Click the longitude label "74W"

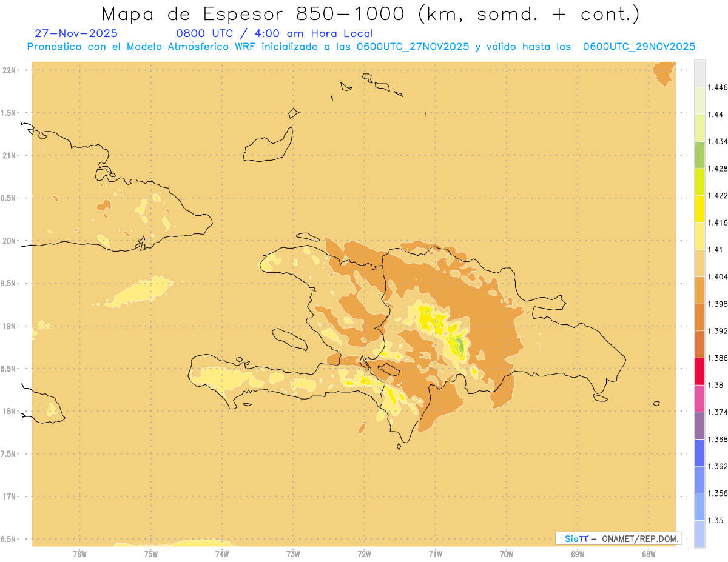(221, 554)
